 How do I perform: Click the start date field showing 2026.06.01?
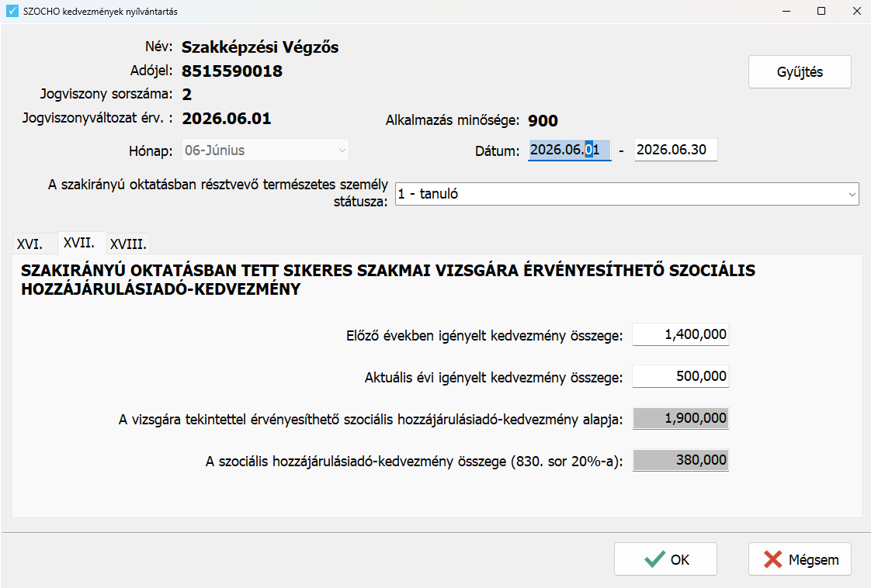(x=569, y=150)
